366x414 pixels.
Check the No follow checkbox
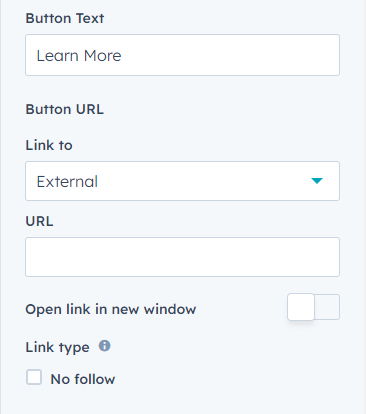point(34,378)
